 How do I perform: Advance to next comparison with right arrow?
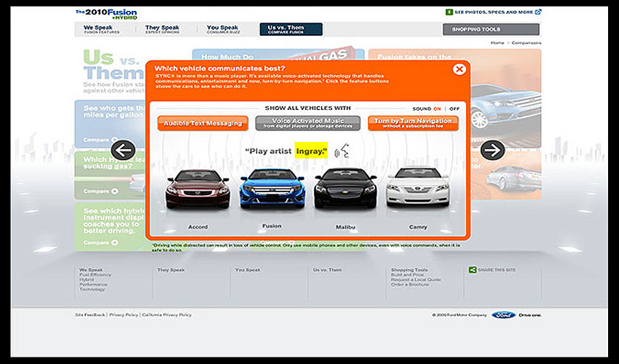(x=492, y=150)
